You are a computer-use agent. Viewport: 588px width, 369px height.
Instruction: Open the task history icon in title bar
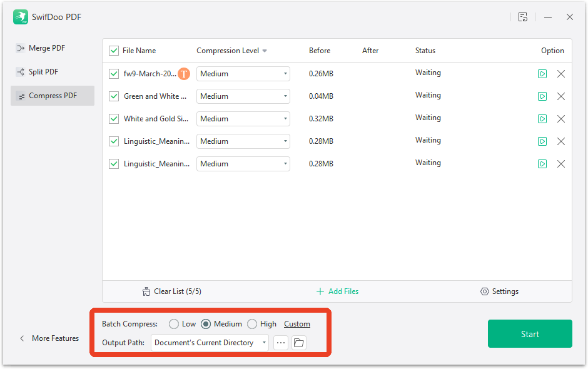click(x=523, y=17)
